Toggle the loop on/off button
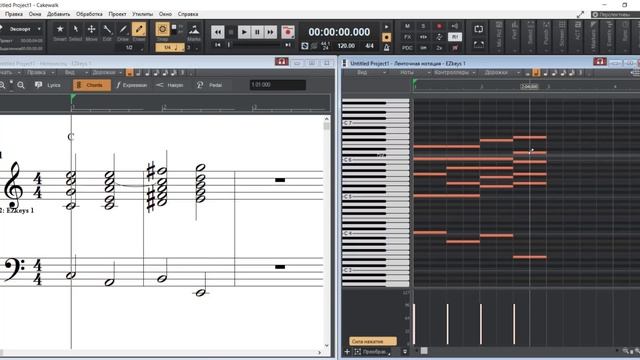Screen dimensions: 640x360 pos(478,29)
